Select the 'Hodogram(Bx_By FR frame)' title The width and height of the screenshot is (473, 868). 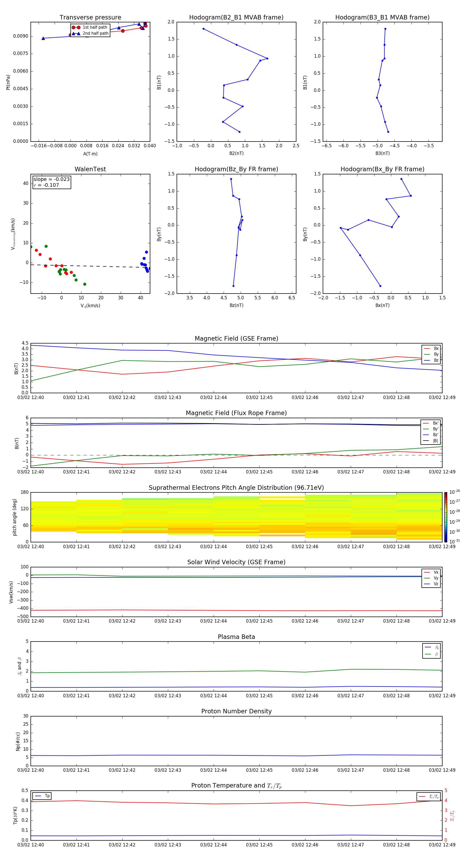pos(382,169)
